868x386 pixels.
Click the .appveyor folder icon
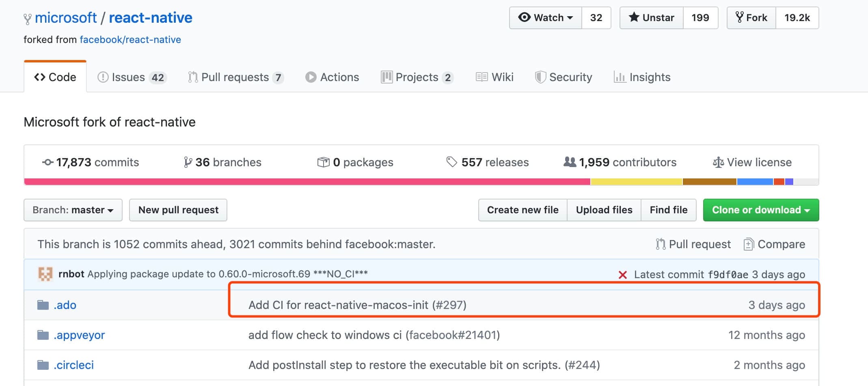pyautogui.click(x=43, y=335)
